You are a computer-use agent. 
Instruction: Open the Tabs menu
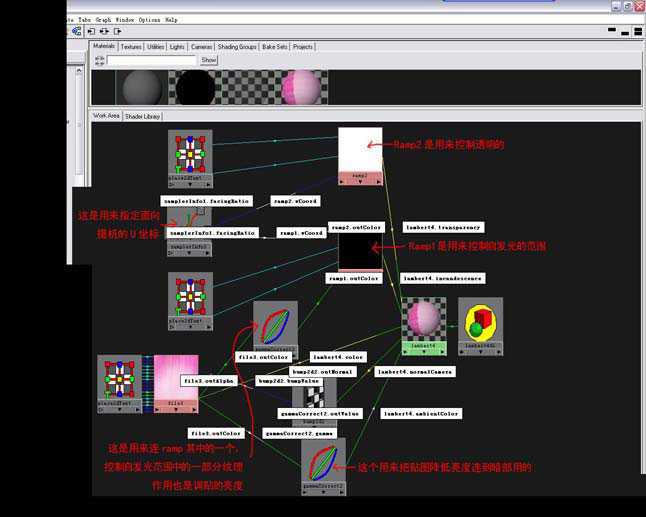[84, 20]
